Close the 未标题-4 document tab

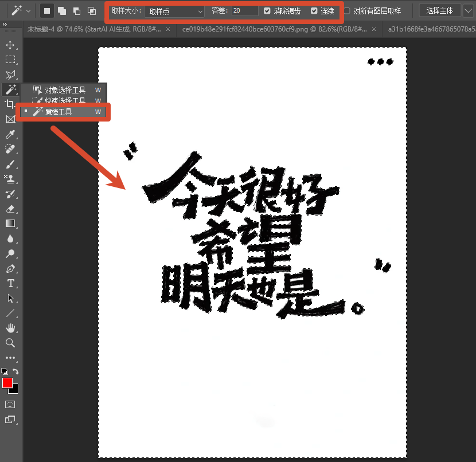(168, 29)
